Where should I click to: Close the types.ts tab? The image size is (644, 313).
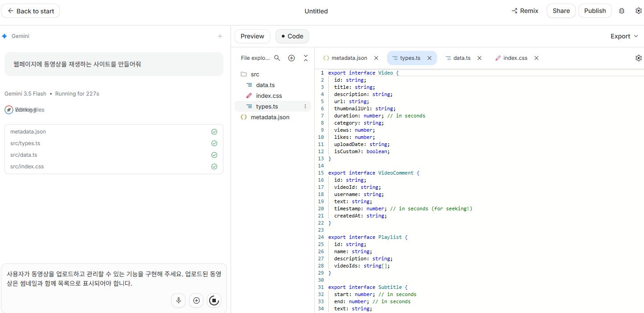(x=429, y=58)
